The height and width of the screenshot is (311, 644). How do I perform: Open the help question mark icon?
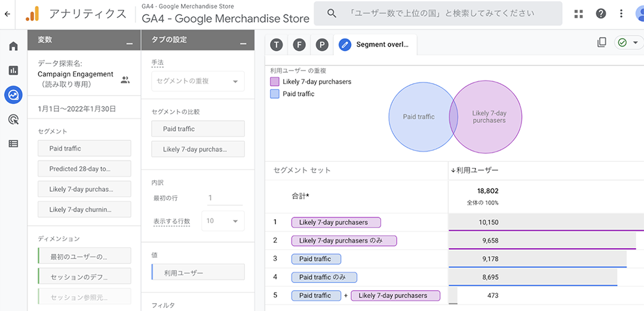tap(601, 14)
